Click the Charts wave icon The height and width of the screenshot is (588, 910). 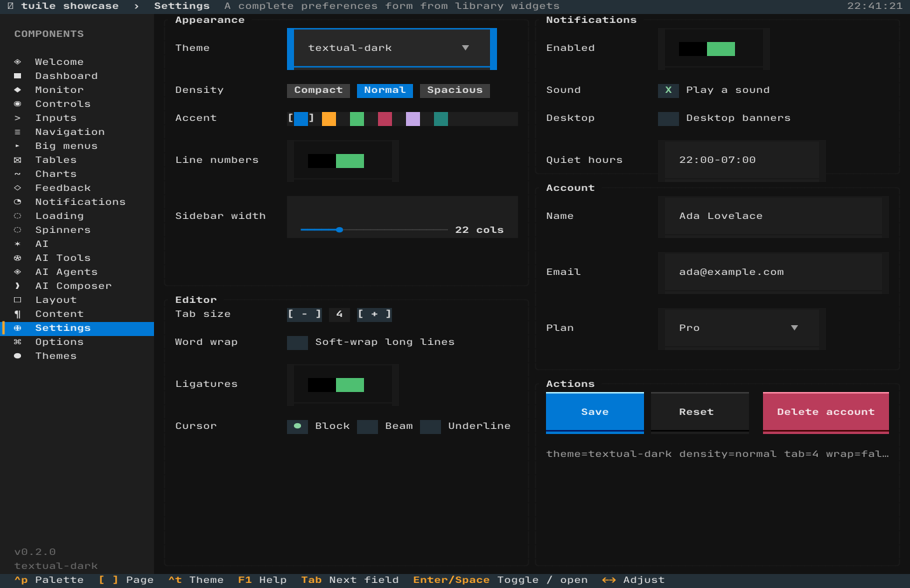point(18,174)
